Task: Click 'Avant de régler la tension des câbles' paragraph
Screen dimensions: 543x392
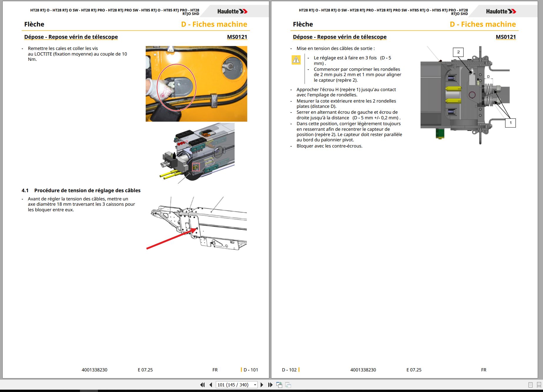Action: tap(81, 204)
